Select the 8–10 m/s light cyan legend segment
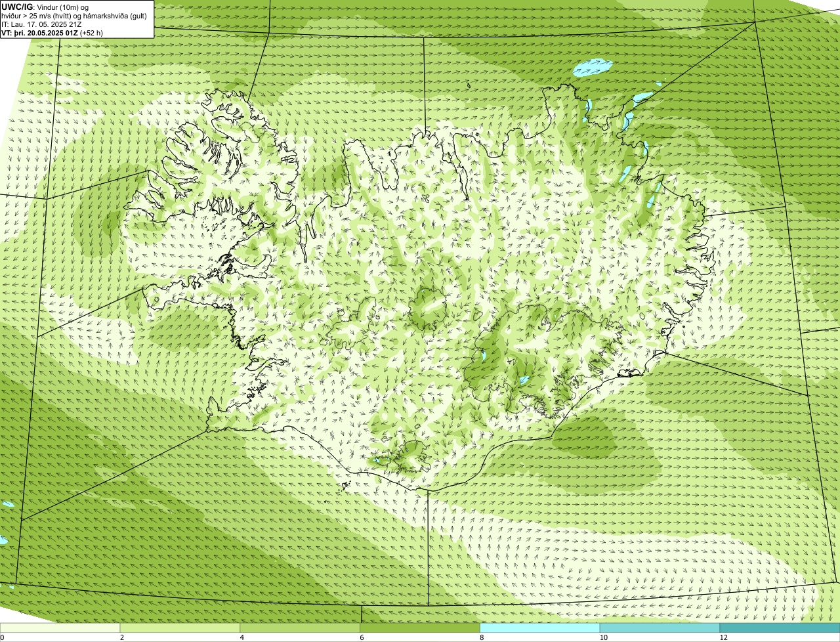840x642 pixels. click(541, 628)
